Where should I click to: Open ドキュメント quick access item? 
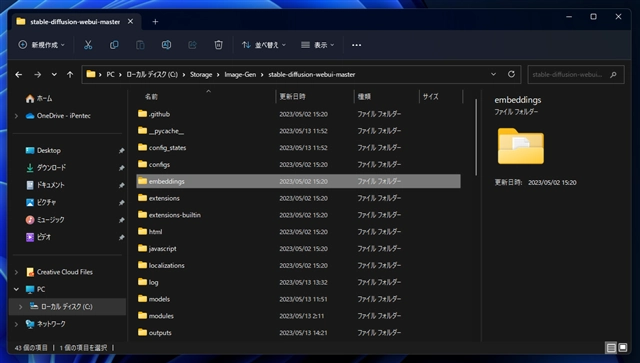45,185
